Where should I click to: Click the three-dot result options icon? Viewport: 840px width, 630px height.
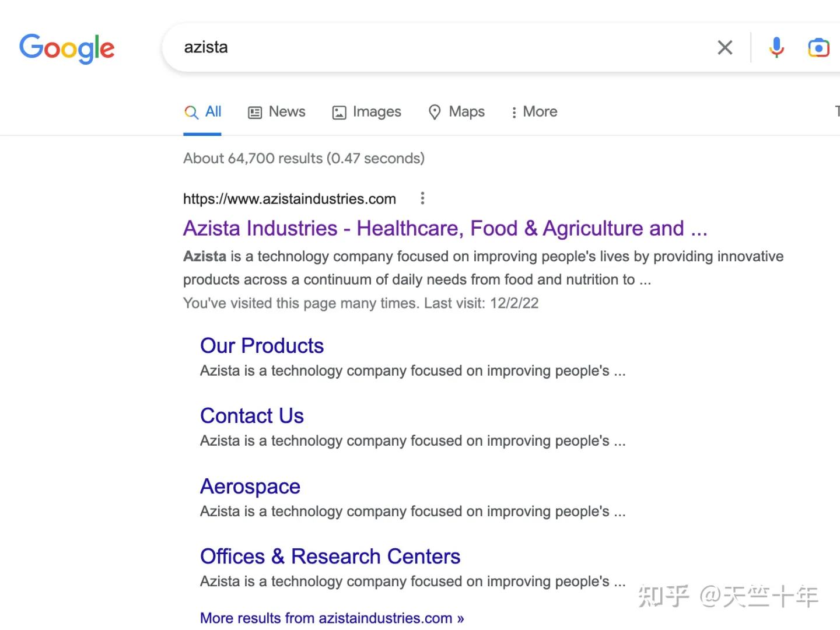422,198
